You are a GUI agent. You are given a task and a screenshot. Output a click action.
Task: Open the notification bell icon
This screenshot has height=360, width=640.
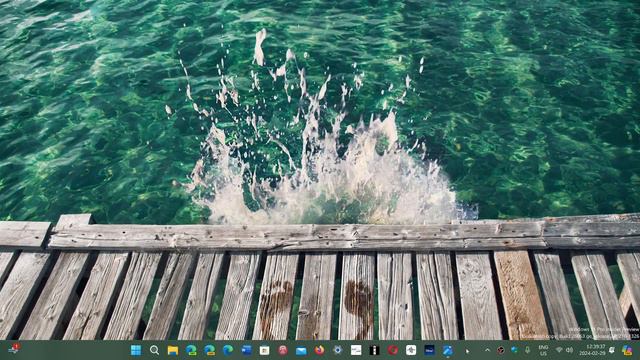click(612, 350)
